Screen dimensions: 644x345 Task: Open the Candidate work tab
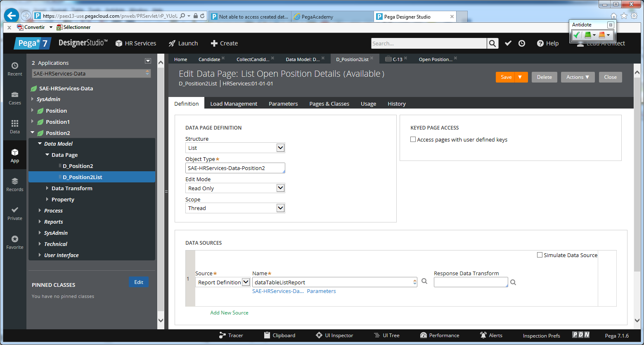209,59
